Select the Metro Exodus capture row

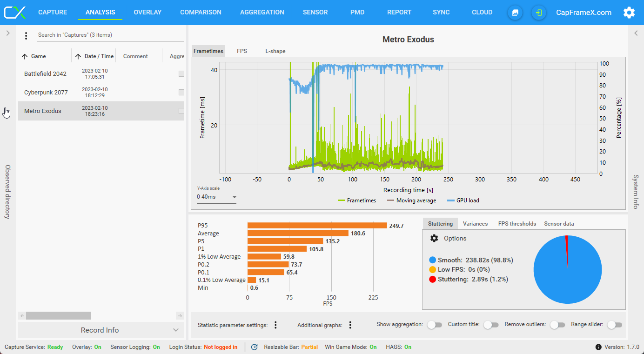coord(101,111)
